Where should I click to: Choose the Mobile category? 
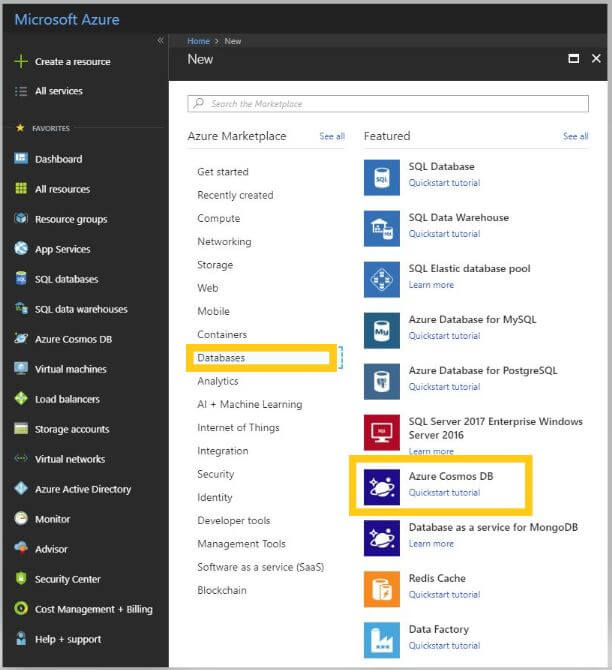click(213, 311)
